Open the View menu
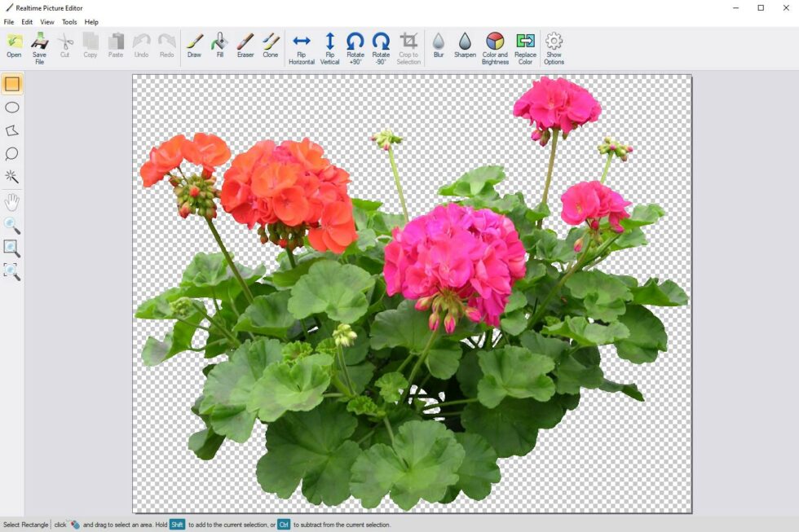The height and width of the screenshot is (532, 799). [46, 22]
